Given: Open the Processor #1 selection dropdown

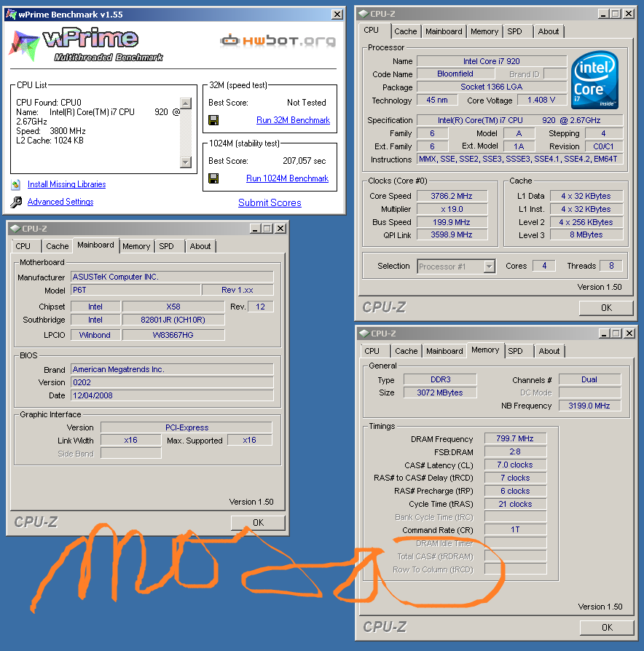Looking at the screenshot, I should click(490, 266).
